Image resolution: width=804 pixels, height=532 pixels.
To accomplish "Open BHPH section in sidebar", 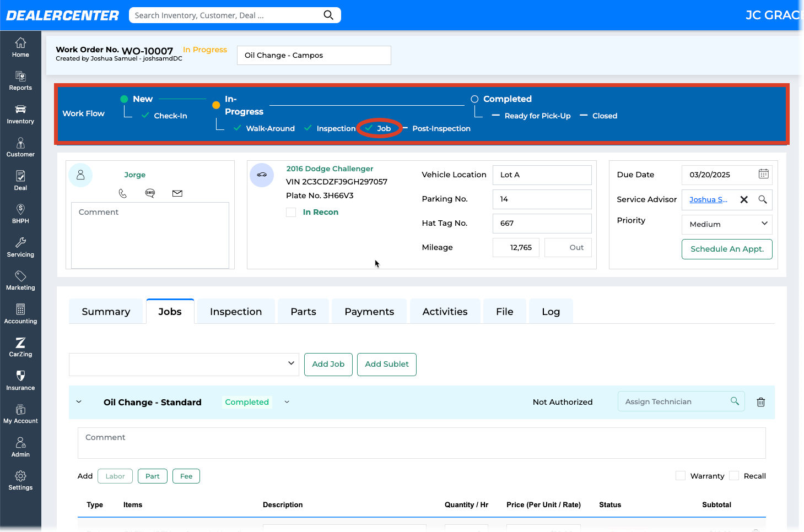I will pos(20,214).
